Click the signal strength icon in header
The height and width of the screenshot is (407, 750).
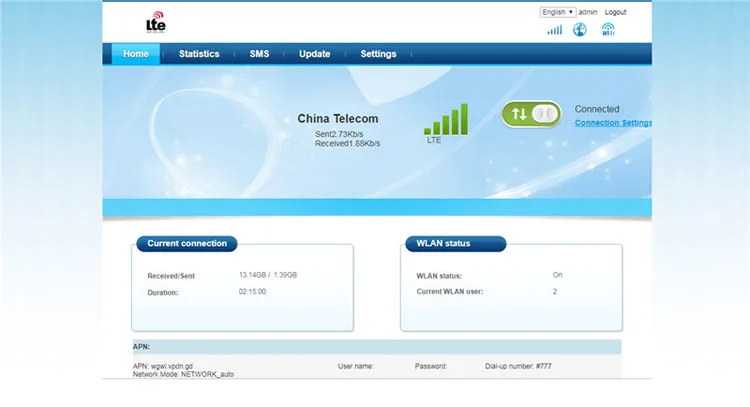pyautogui.click(x=554, y=30)
